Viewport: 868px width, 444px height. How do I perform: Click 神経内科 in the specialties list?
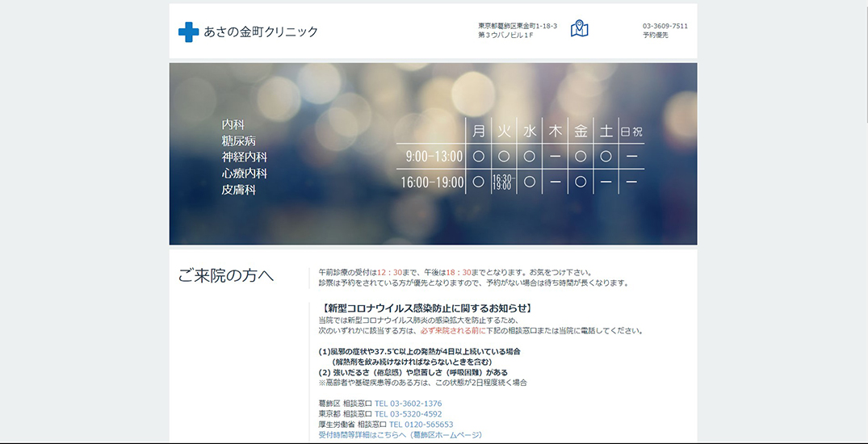pos(245,157)
